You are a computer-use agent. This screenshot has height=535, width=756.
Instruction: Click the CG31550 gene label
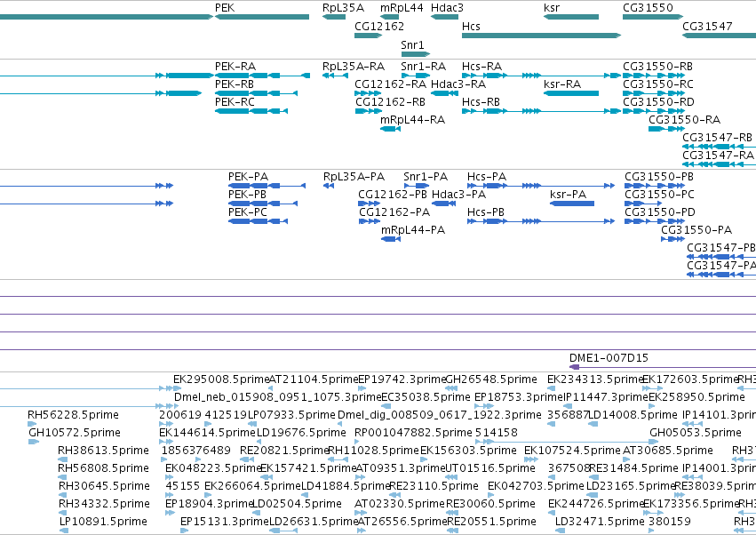pyautogui.click(x=648, y=8)
